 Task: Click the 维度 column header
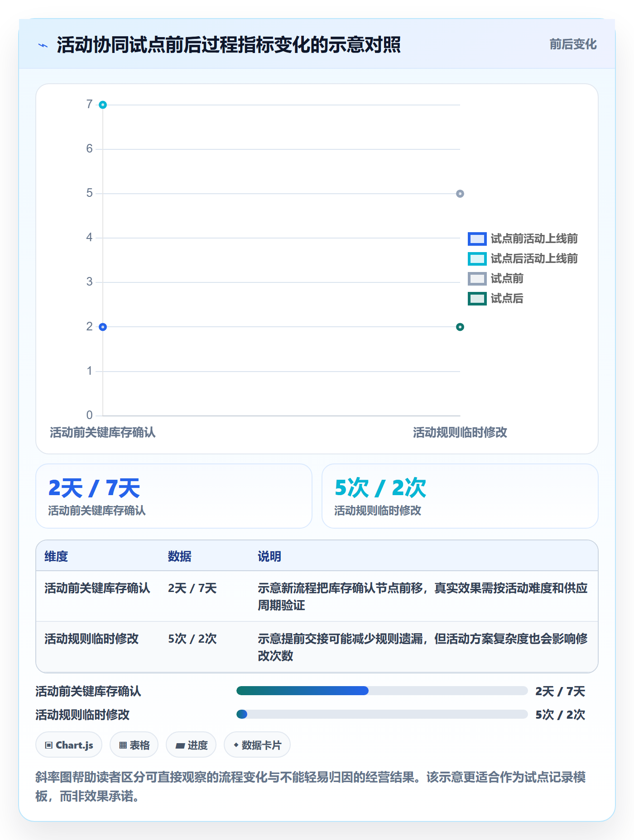(56, 556)
